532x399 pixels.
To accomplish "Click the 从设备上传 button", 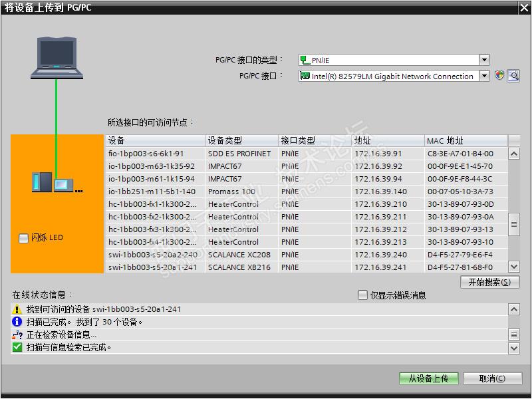I will [428, 378].
